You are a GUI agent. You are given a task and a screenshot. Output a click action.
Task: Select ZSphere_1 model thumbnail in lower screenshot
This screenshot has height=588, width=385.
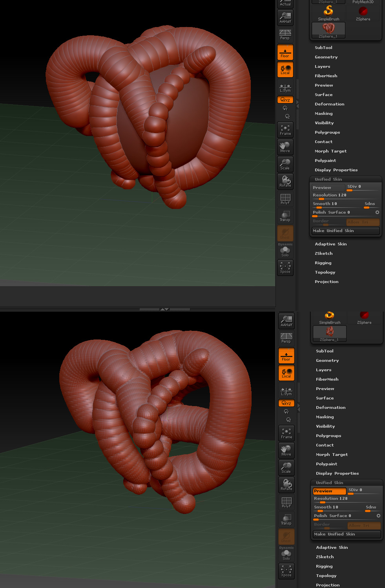[x=330, y=334]
